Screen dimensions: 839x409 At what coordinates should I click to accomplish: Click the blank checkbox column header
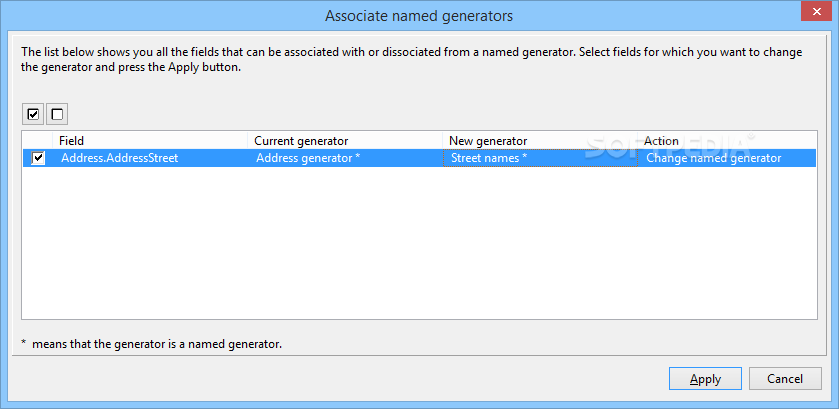(x=38, y=141)
